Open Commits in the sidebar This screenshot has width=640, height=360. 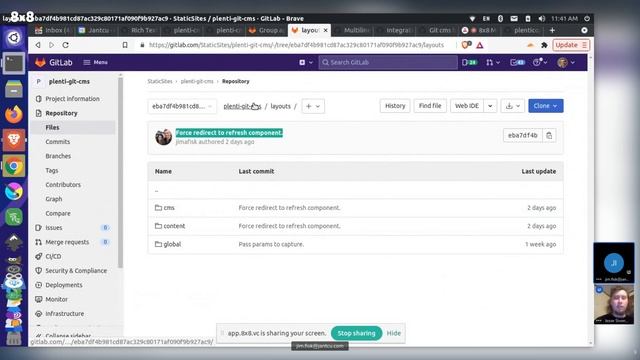pyautogui.click(x=58, y=142)
